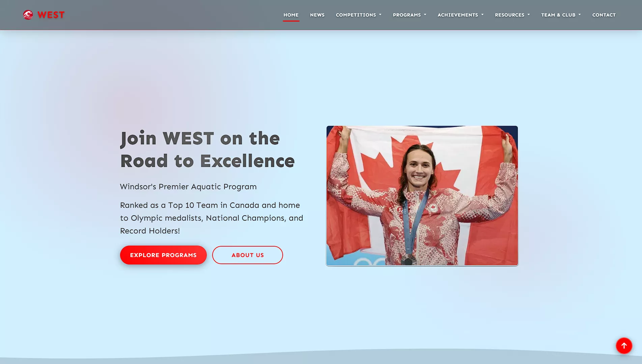Select the Resources menu label
Viewport: 642px width, 364px height.
[x=509, y=15]
